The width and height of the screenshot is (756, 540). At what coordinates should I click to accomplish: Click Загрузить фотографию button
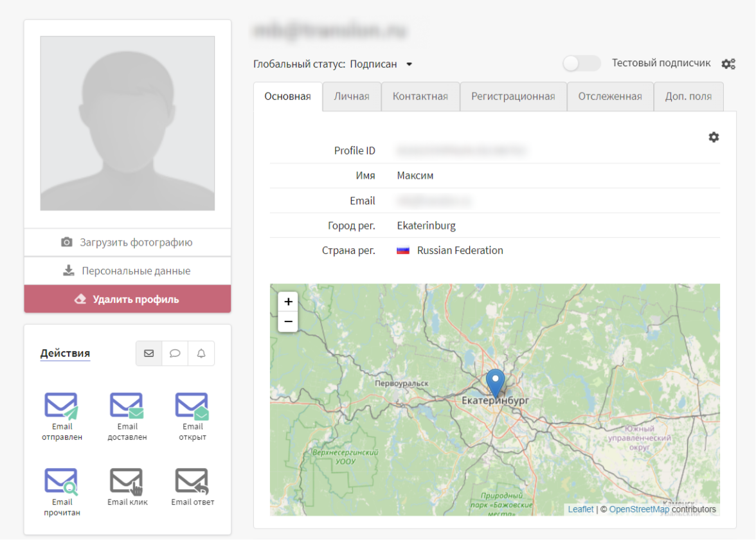click(x=127, y=242)
